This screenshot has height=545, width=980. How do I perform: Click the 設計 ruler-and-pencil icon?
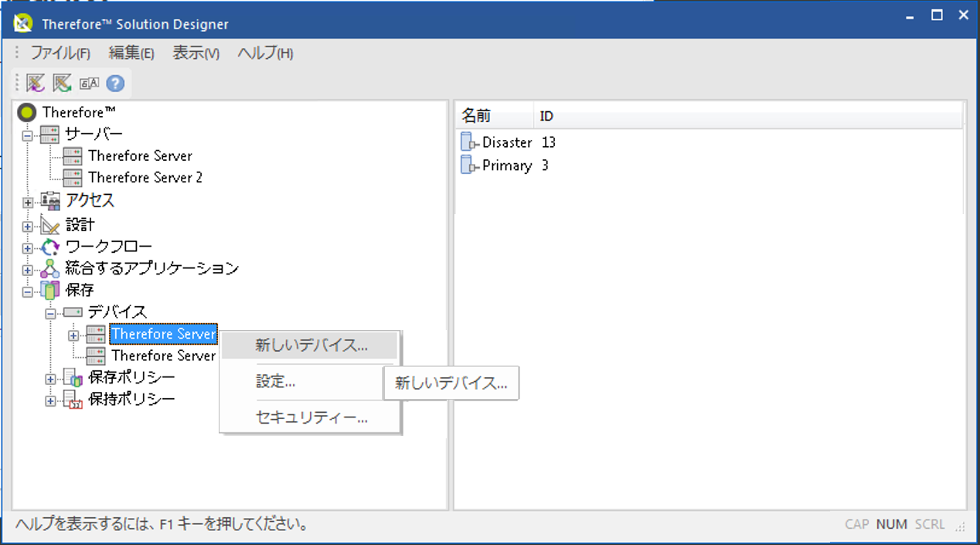pos(49,225)
